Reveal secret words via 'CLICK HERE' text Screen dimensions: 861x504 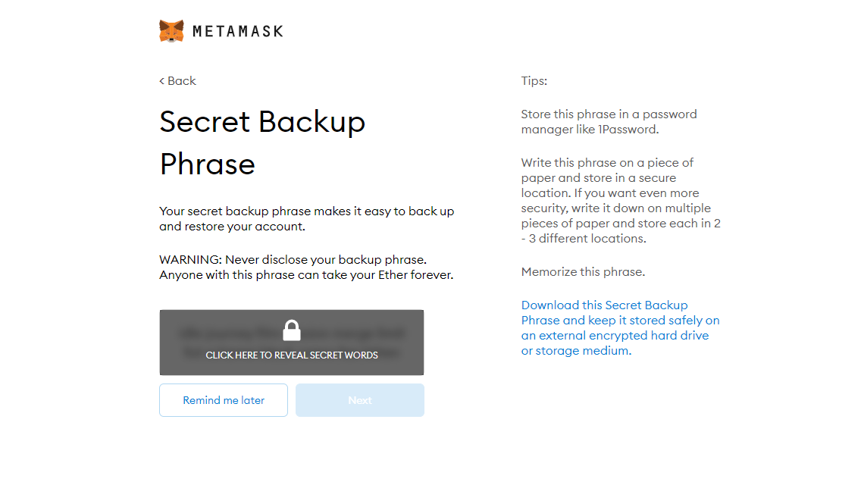tap(292, 355)
